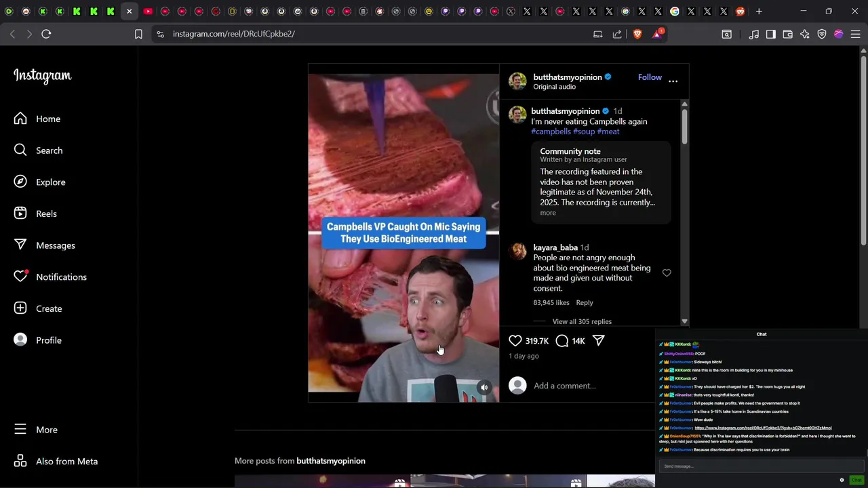This screenshot has width=868, height=488.
Task: Go back in the browser
Action: 12,34
